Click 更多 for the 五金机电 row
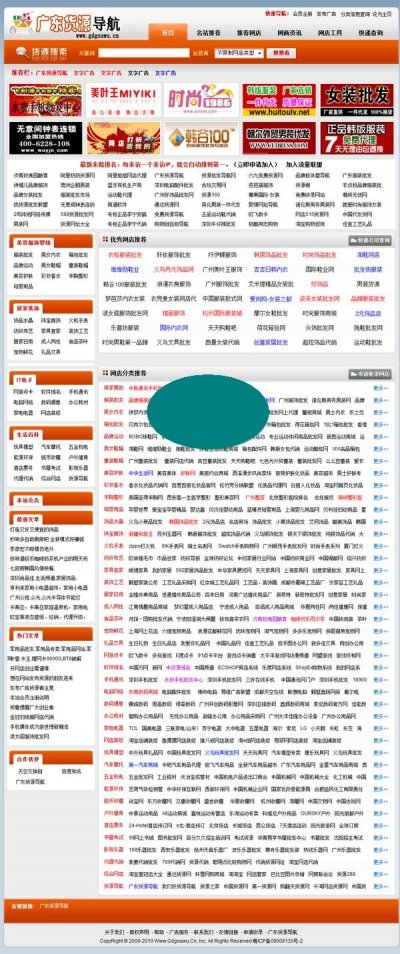 (381, 777)
